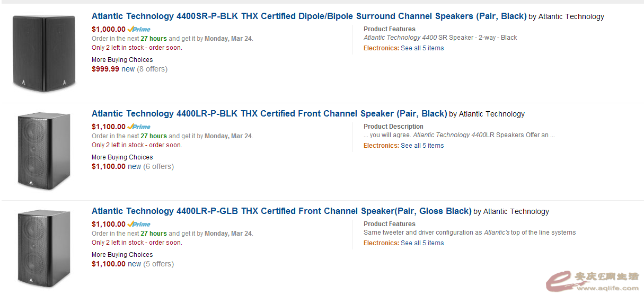Click the 4400SR surround speaker product thumbnail
This screenshot has width=644, height=295.
[44, 53]
